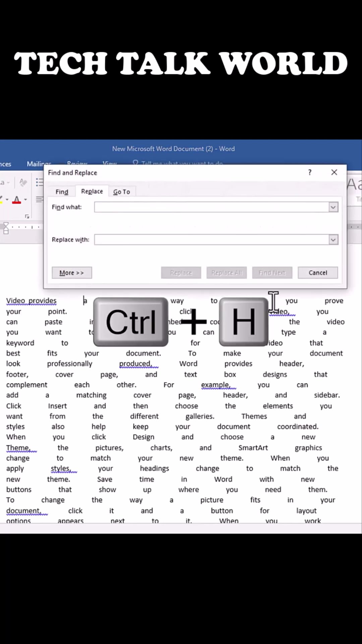Click the word "charts," in document
Image resolution: width=362 pixels, height=644 pixels.
(161, 447)
